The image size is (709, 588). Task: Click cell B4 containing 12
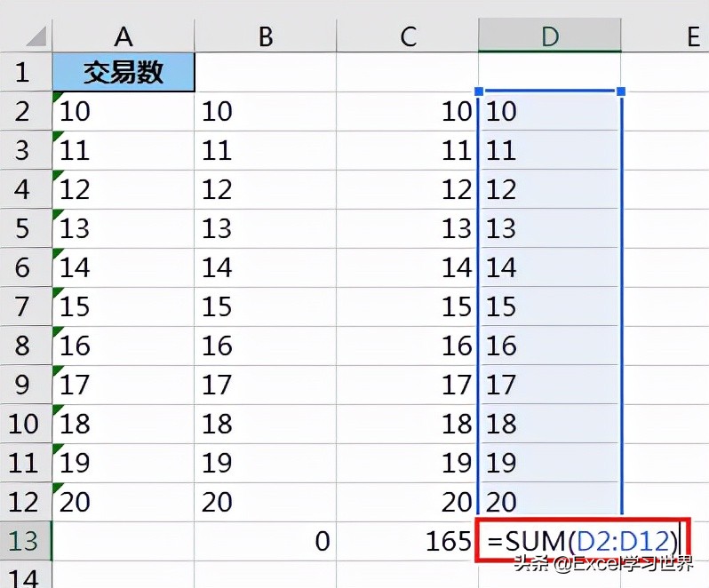point(266,189)
